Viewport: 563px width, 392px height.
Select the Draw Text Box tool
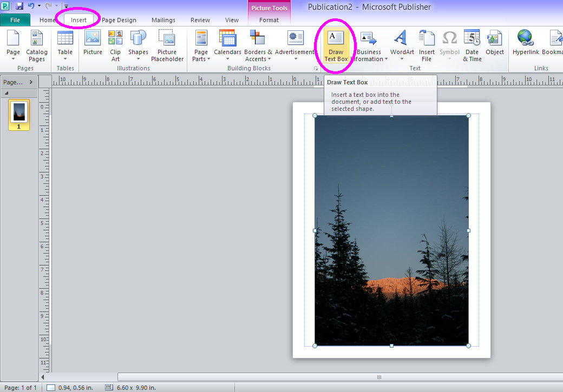336,45
